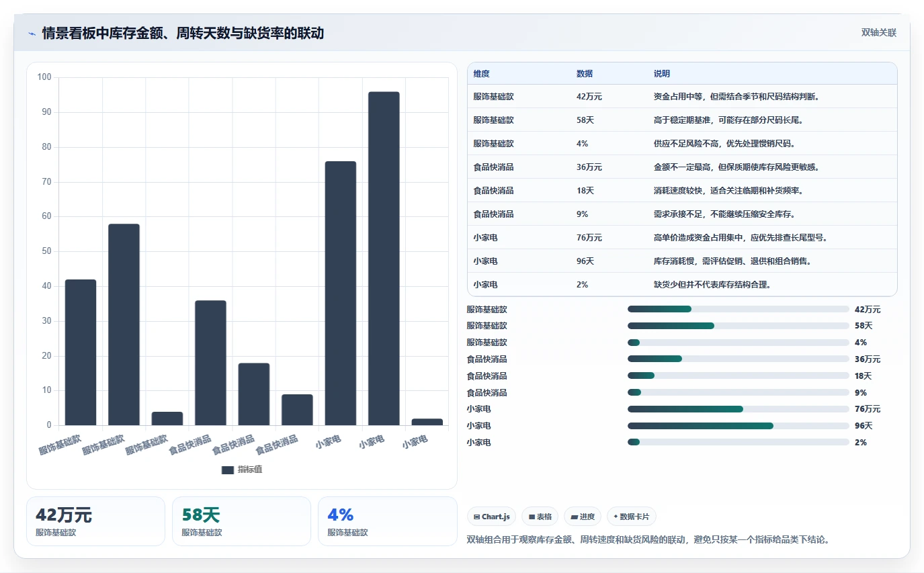Click the chart bar reaching value 96

click(384, 259)
